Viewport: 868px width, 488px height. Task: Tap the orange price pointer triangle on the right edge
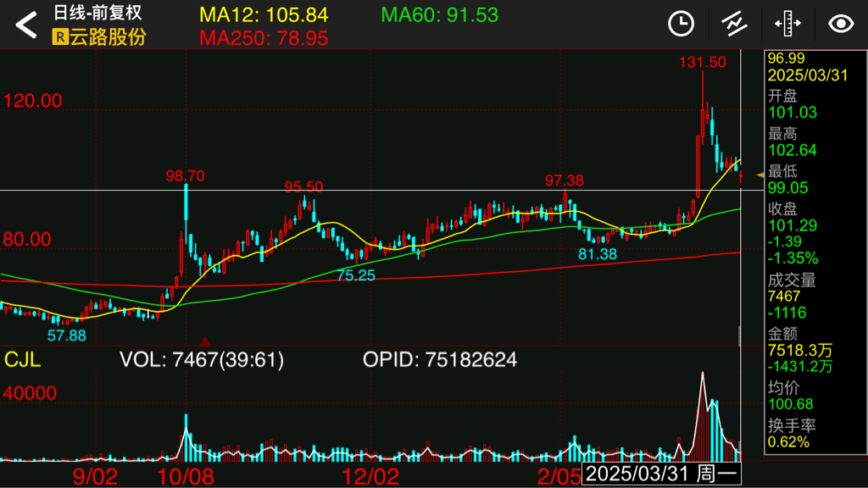pos(759,174)
